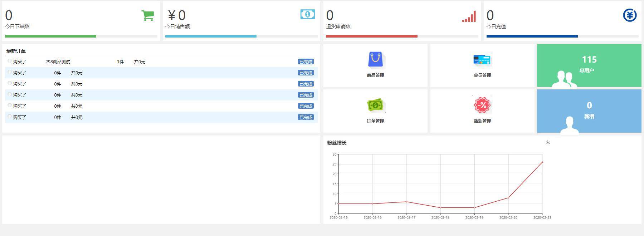Image resolution: width=644 pixels, height=236 pixels.
Task: Select radio circle on 298商品测试 order
Action: 10,61
